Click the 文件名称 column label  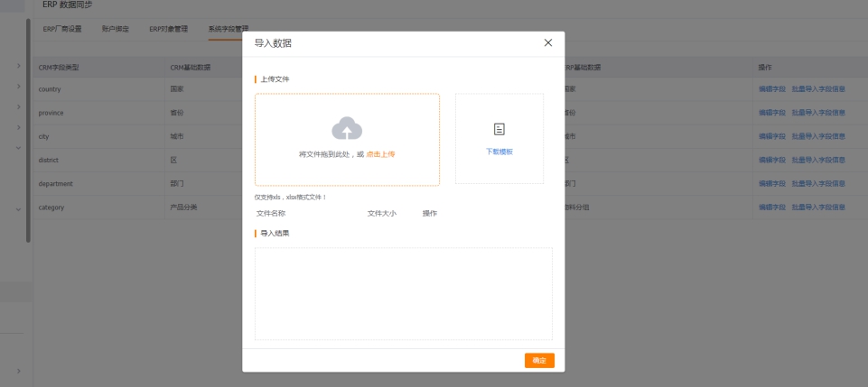click(271, 214)
